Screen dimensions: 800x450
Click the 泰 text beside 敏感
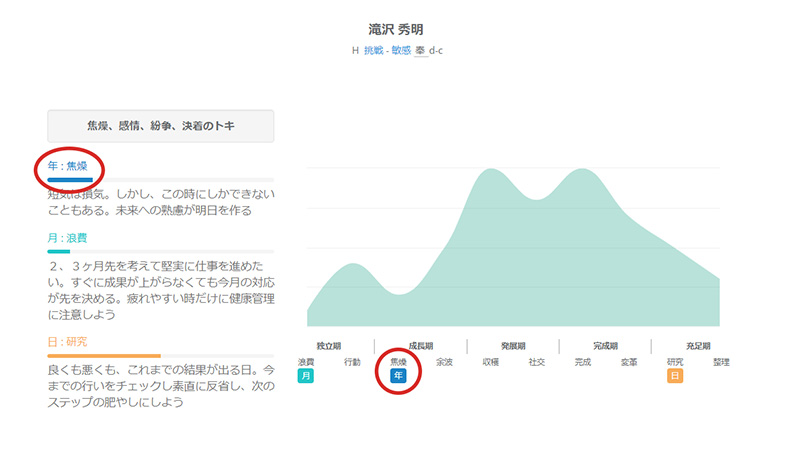[420, 51]
